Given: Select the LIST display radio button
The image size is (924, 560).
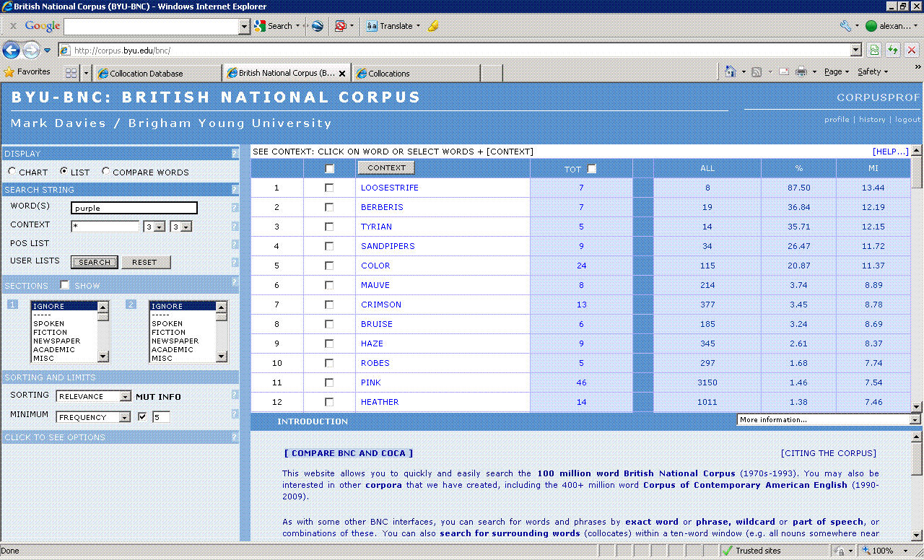Looking at the screenshot, I should click(x=64, y=172).
